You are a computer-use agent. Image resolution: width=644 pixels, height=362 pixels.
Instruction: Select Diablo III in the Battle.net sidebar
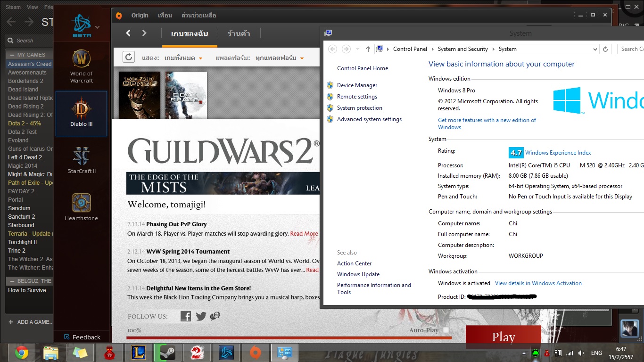click(x=82, y=114)
